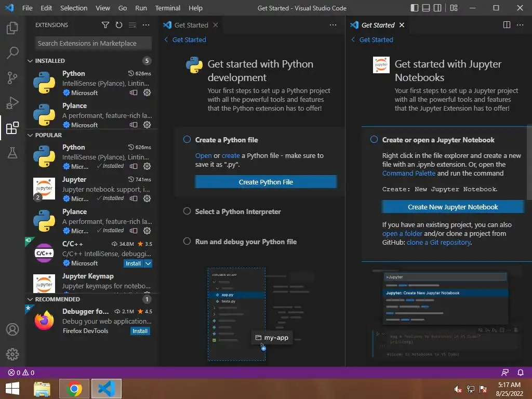
Task: Open notifications bell in status bar
Action: pyautogui.click(x=521, y=373)
